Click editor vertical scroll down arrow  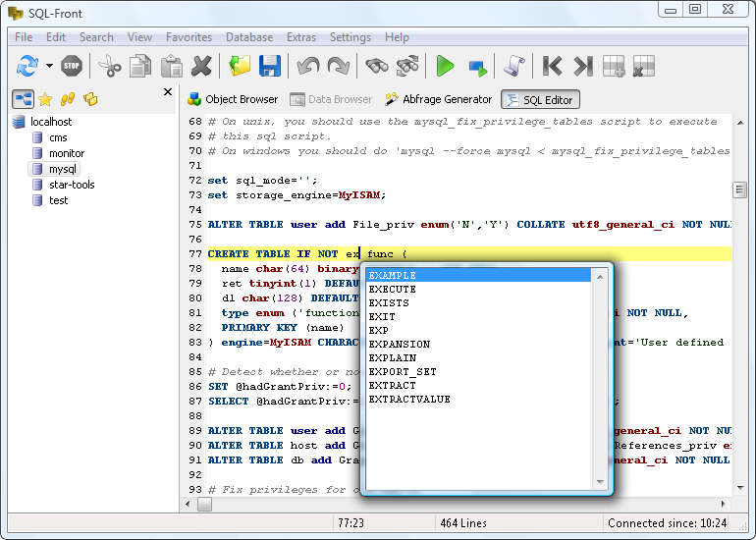[x=740, y=488]
